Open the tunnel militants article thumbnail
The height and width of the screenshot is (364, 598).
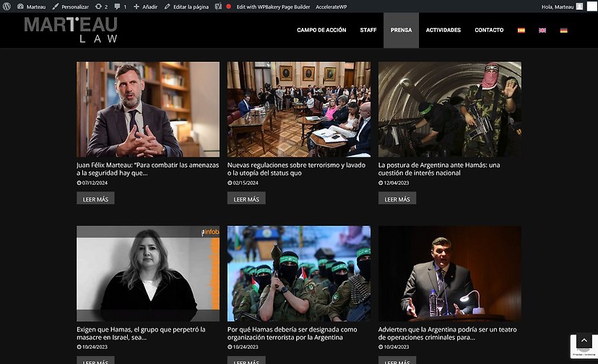(x=450, y=109)
